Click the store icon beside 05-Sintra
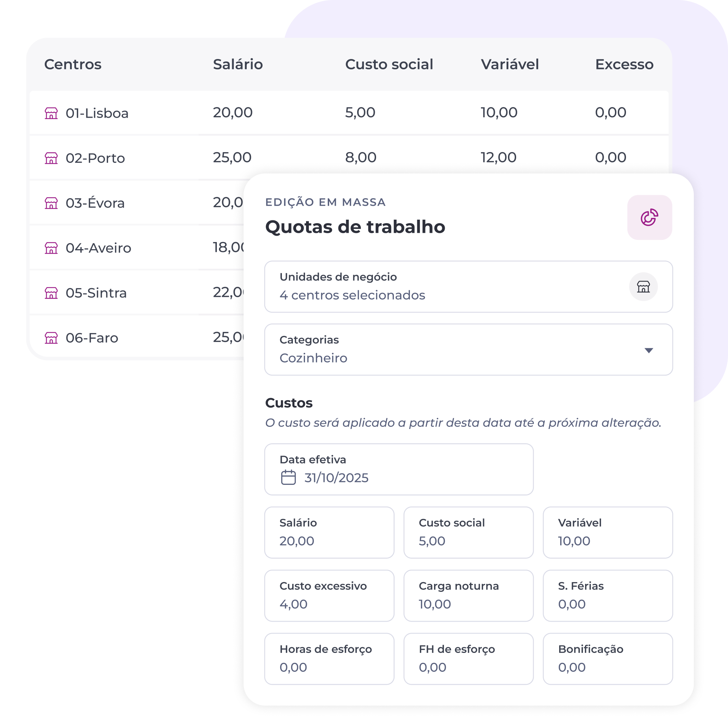Screen dimensions: 728x719 pyautogui.click(x=51, y=293)
